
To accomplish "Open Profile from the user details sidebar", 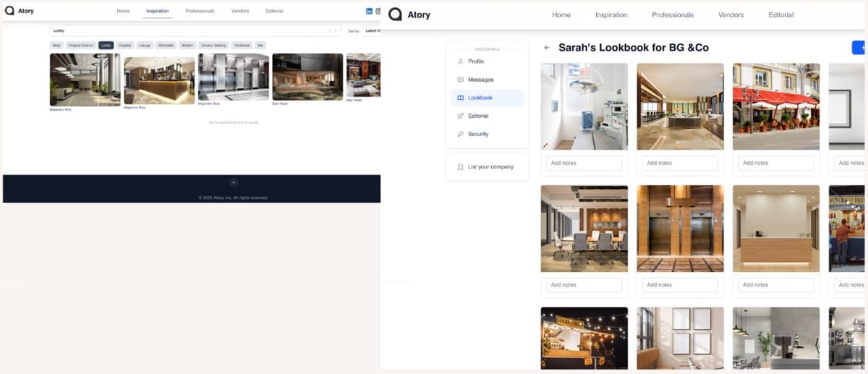I will click(x=475, y=61).
